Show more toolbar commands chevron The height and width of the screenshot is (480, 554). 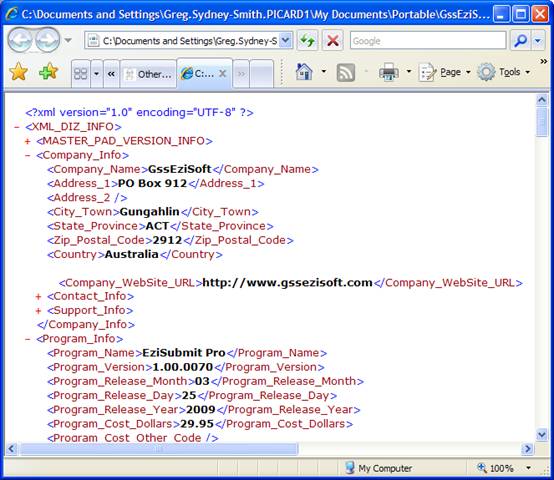(x=543, y=61)
